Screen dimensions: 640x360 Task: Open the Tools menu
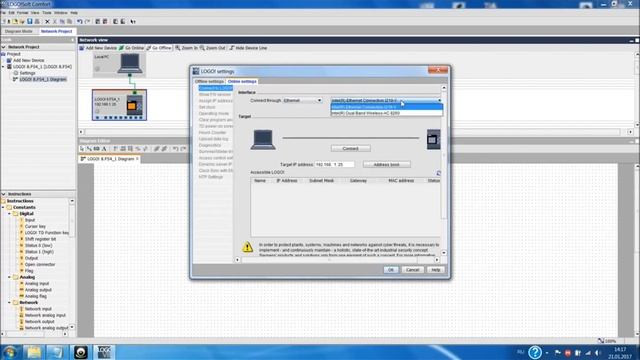click(47, 13)
